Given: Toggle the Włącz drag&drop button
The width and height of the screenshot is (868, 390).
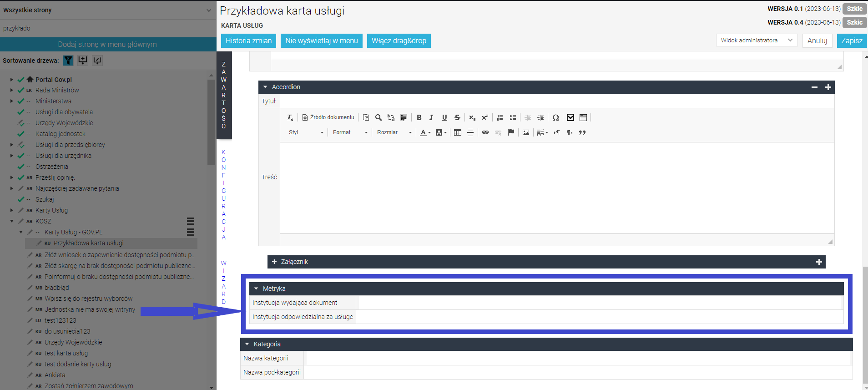Looking at the screenshot, I should coord(399,41).
